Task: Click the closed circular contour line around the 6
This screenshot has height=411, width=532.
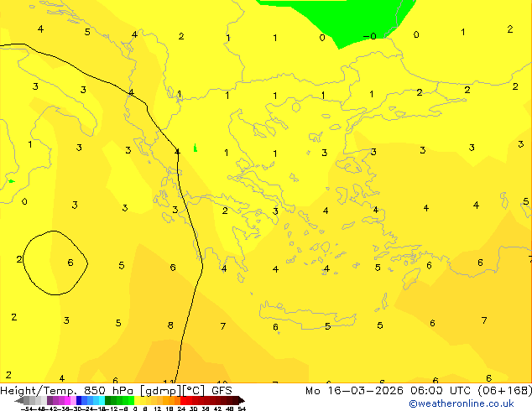Action: coord(55,263)
